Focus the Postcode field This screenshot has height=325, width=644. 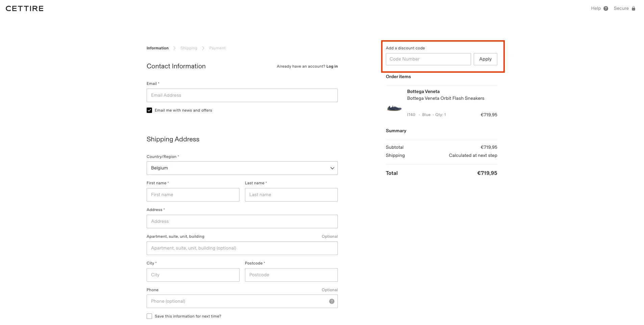(x=291, y=275)
